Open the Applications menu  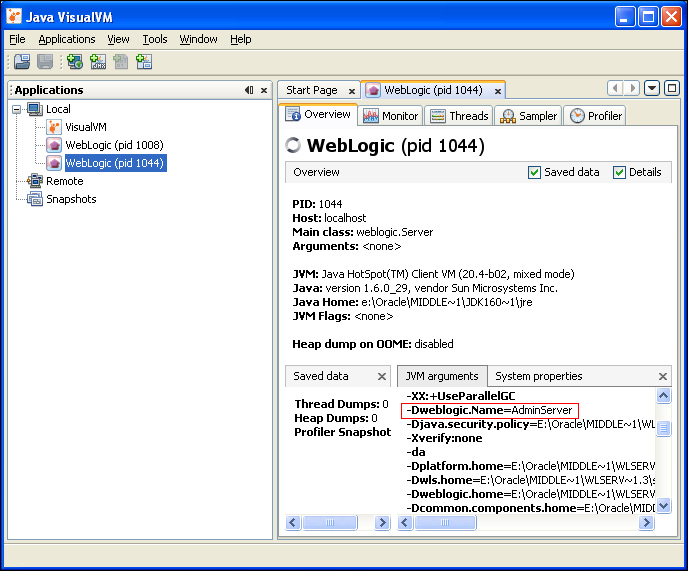coord(67,40)
